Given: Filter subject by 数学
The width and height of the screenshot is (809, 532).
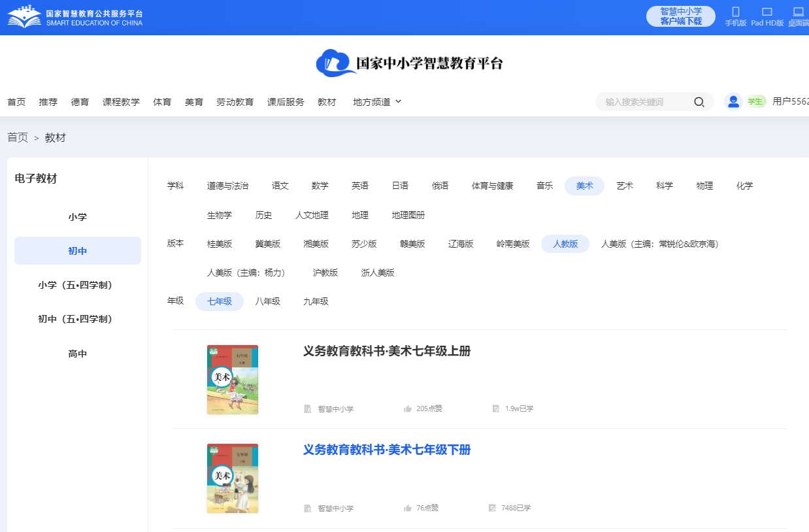Looking at the screenshot, I should [320, 186].
